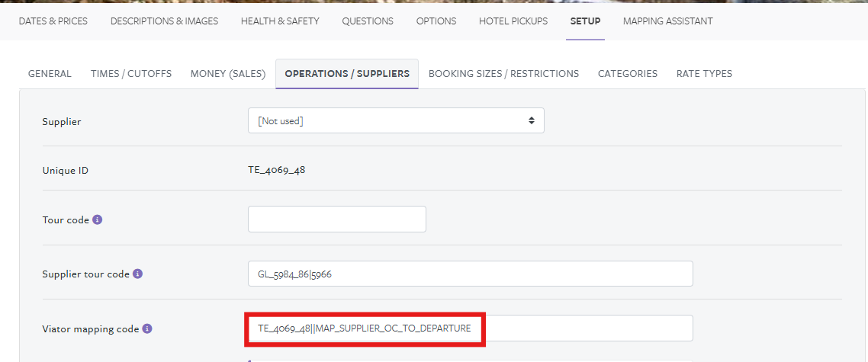
Task: Click into Supplier tour code field
Action: click(470, 274)
